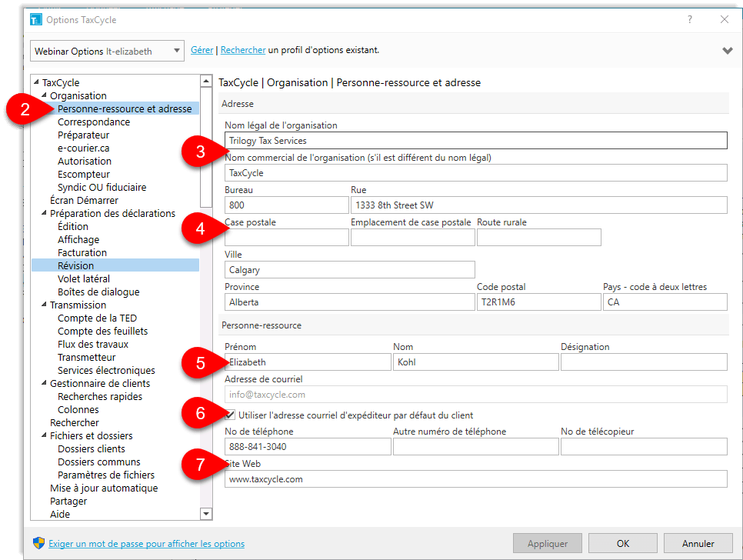Open the Colonnes options page
This screenshot has width=743, height=560.
pyautogui.click(x=78, y=409)
